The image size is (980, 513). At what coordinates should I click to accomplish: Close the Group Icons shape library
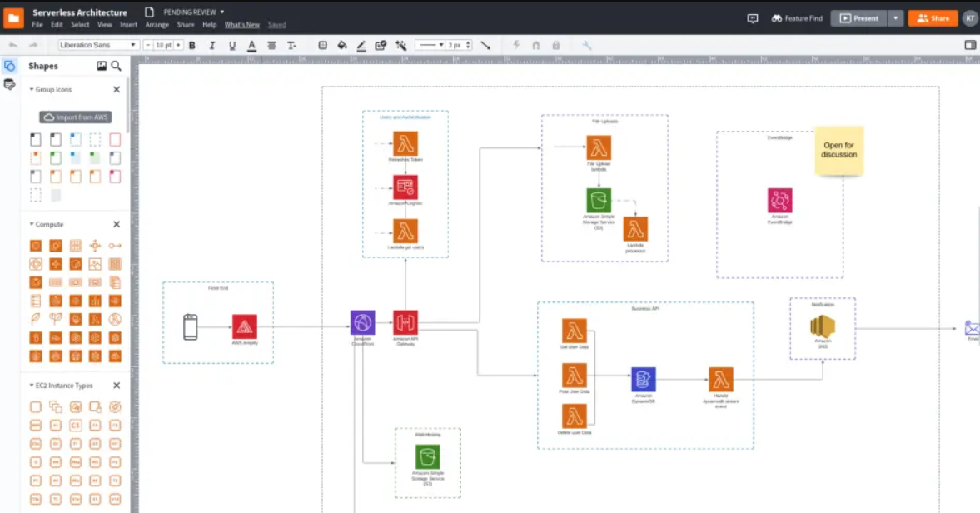[117, 89]
